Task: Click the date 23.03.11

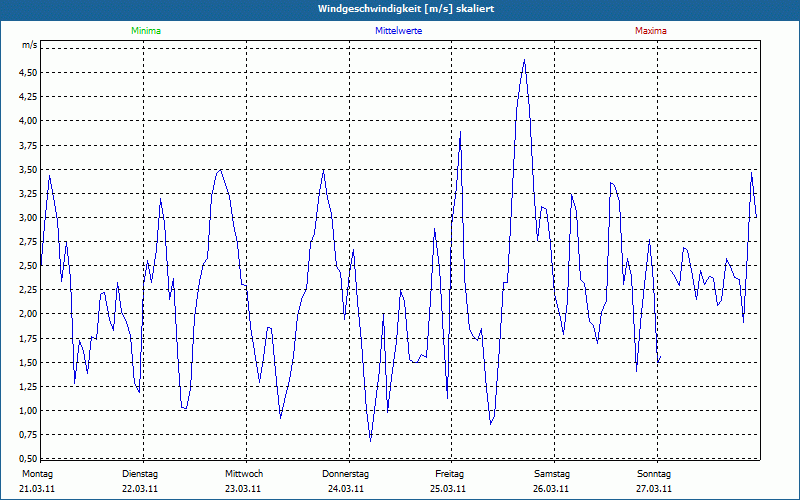Action: tap(243, 489)
